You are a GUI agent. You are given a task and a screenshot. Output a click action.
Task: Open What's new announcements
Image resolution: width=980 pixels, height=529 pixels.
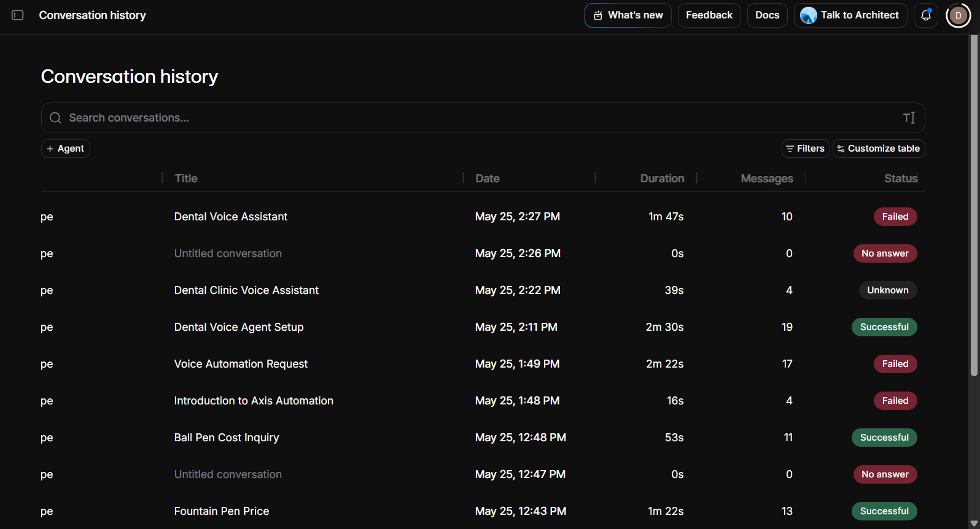pos(628,15)
